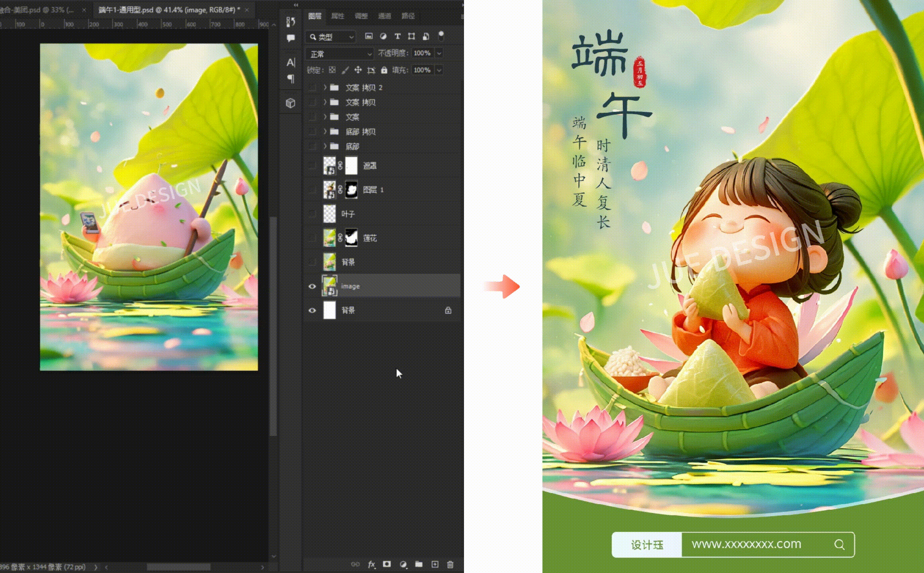Viewport: 924px width, 573px height.
Task: Open the opacity slider dropdown arrow
Action: point(439,53)
